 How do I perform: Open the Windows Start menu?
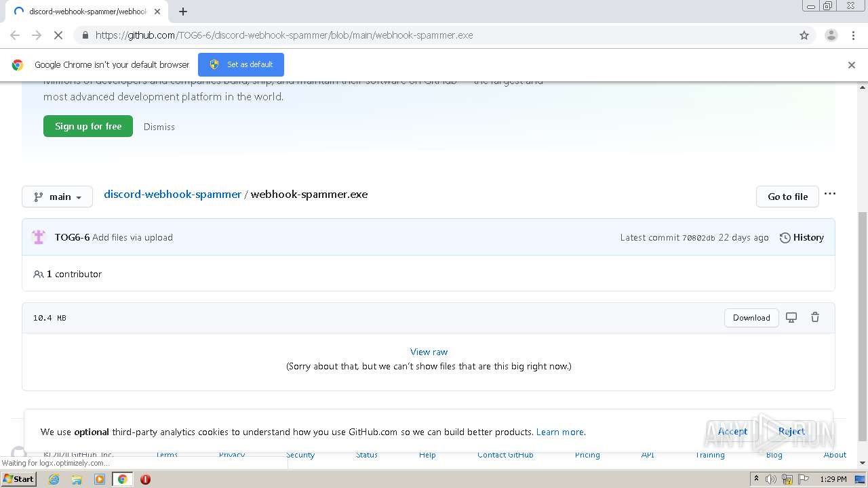(18, 479)
